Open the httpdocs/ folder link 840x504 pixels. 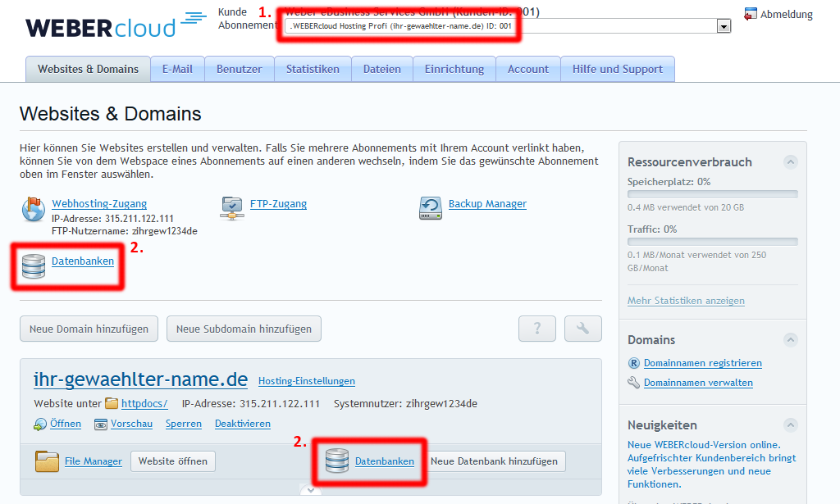click(144, 404)
